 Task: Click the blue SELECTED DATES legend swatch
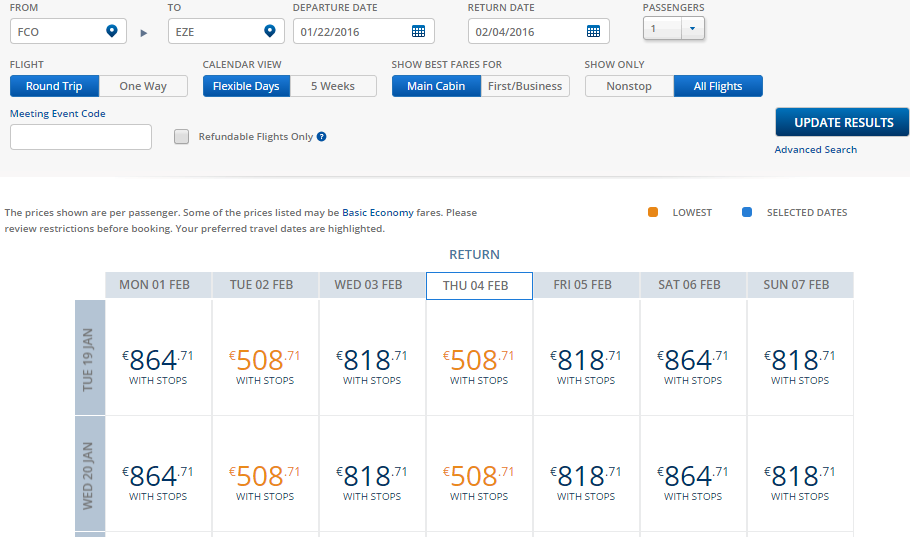[747, 212]
